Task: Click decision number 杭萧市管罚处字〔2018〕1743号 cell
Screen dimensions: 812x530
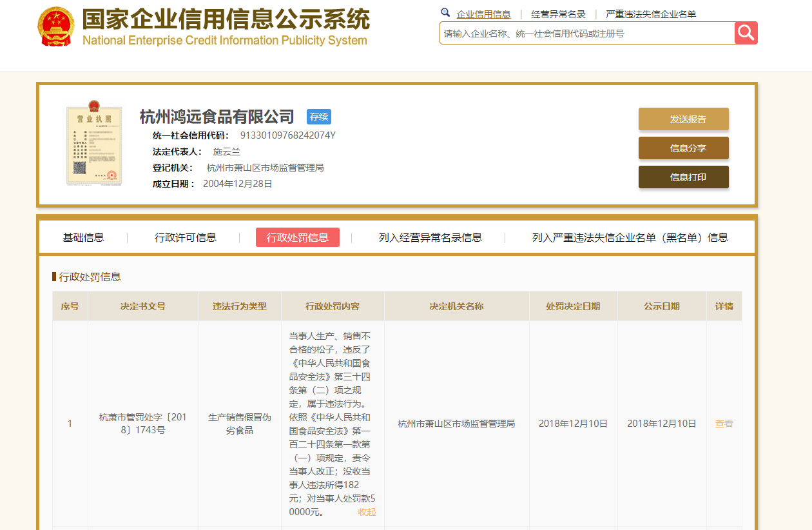Action: pos(143,424)
